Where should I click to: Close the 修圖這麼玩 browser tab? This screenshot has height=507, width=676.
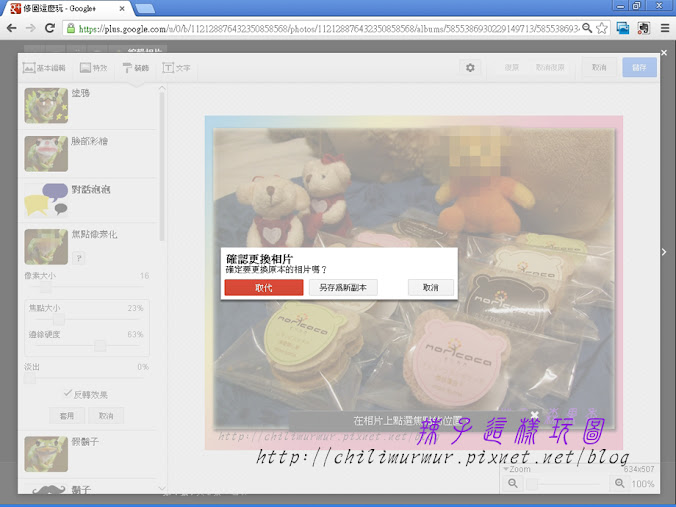pyautogui.click(x=122, y=9)
